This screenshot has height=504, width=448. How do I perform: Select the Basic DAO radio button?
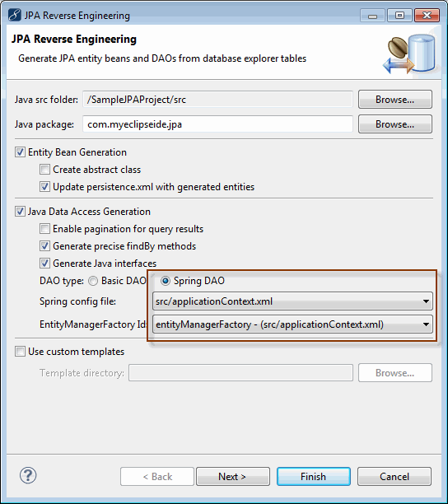[93, 281]
